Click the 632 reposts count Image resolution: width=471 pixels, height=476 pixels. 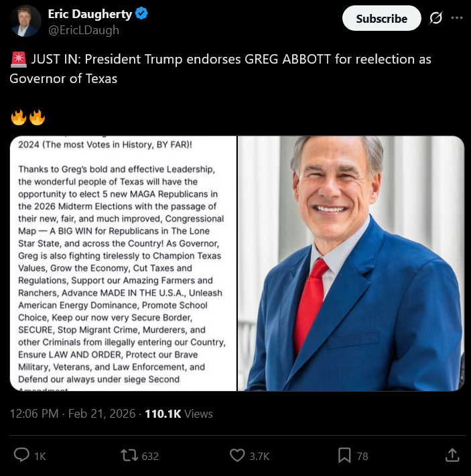[150, 457]
